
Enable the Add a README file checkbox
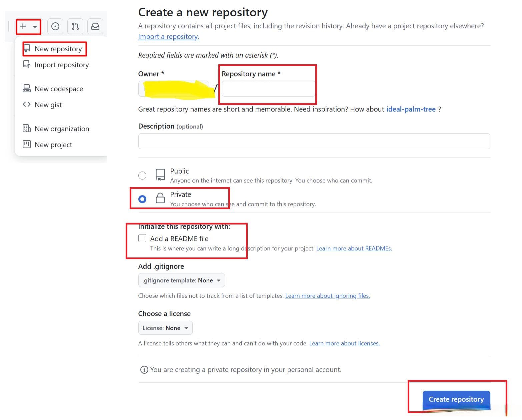(142, 238)
